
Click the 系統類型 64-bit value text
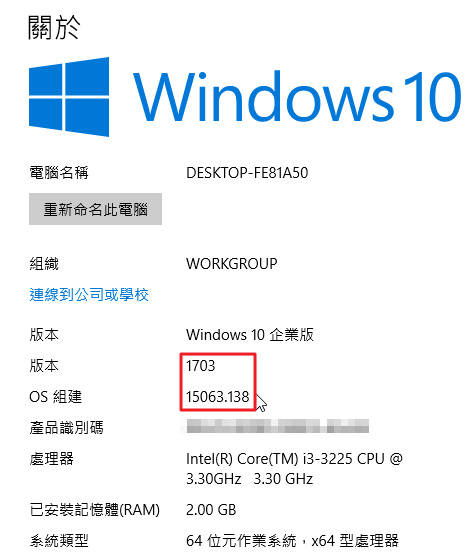pyautogui.click(x=292, y=541)
